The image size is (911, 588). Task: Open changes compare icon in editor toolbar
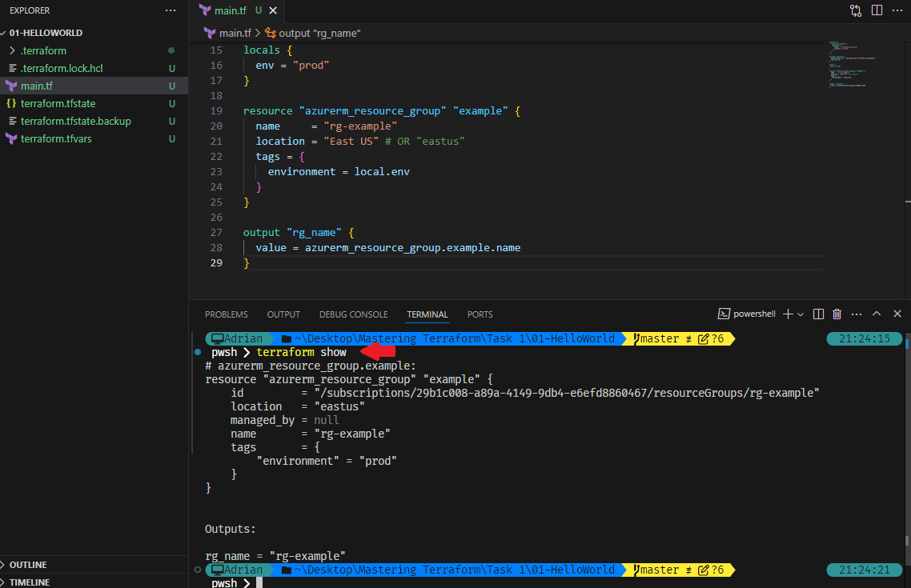[x=855, y=10]
